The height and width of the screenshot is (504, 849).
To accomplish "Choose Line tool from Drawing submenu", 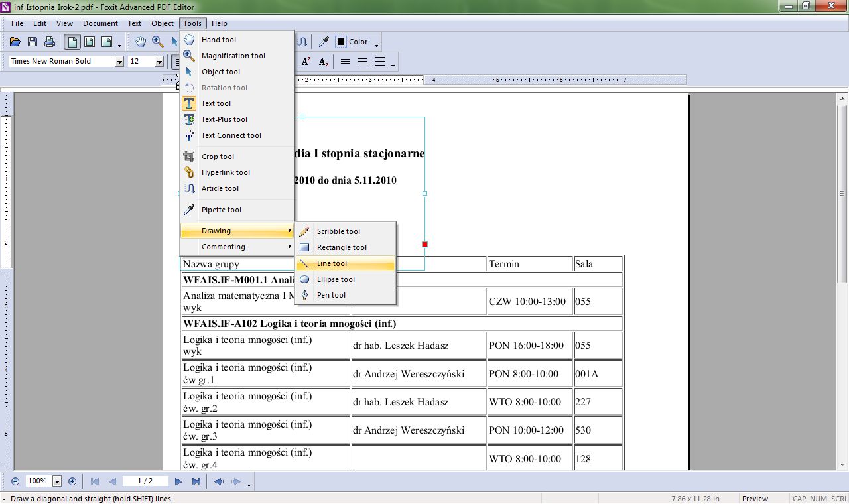I will (346, 263).
